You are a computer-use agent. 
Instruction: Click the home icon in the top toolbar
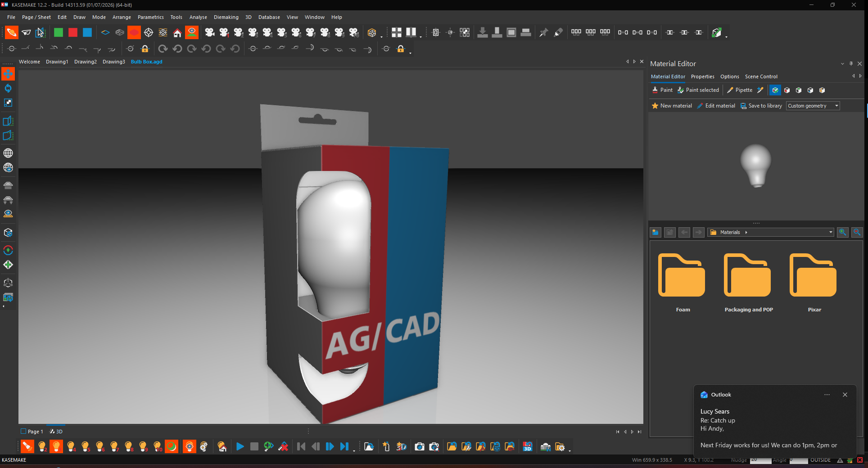pyautogui.click(x=177, y=32)
